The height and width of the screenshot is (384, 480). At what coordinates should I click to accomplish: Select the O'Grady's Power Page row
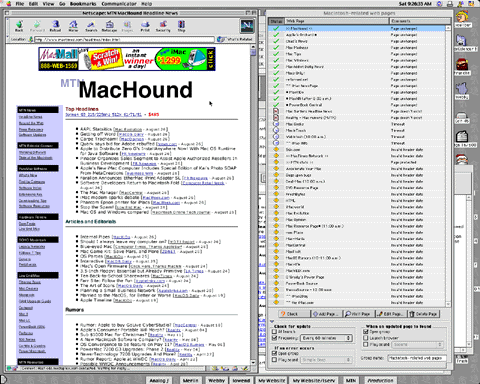pyautogui.click(x=357, y=277)
